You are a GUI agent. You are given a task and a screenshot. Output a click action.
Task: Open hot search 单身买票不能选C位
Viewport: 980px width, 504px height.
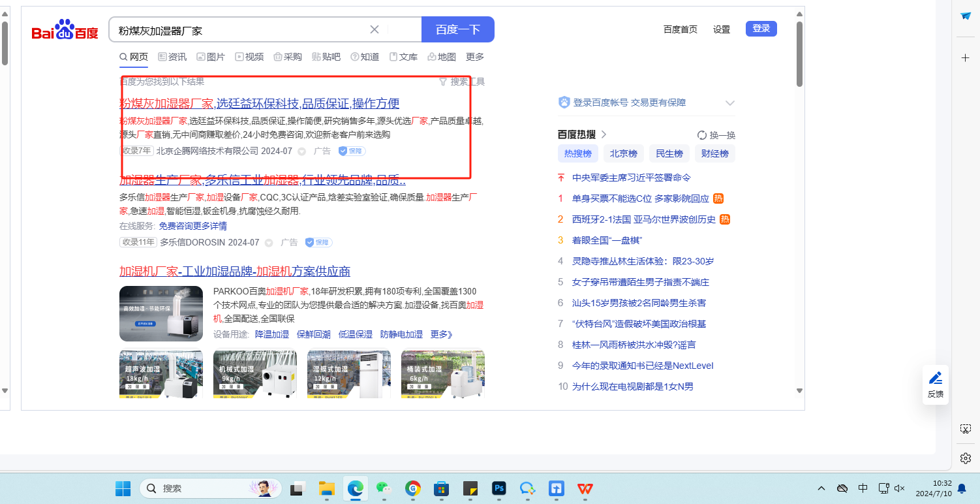(641, 198)
